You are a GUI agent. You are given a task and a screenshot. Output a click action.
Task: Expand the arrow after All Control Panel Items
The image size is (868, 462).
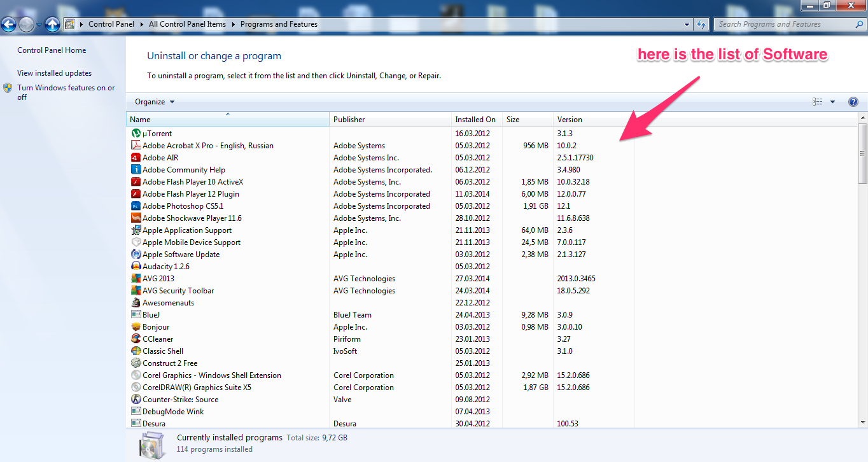coord(234,24)
